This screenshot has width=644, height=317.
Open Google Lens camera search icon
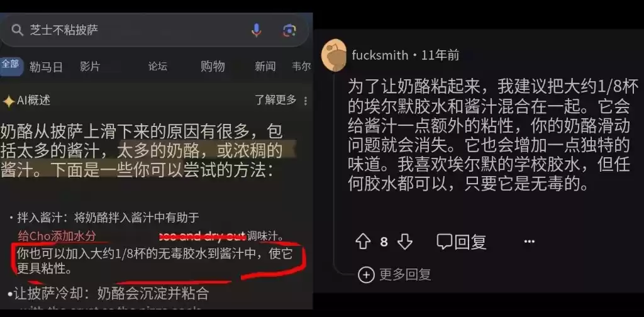point(289,30)
